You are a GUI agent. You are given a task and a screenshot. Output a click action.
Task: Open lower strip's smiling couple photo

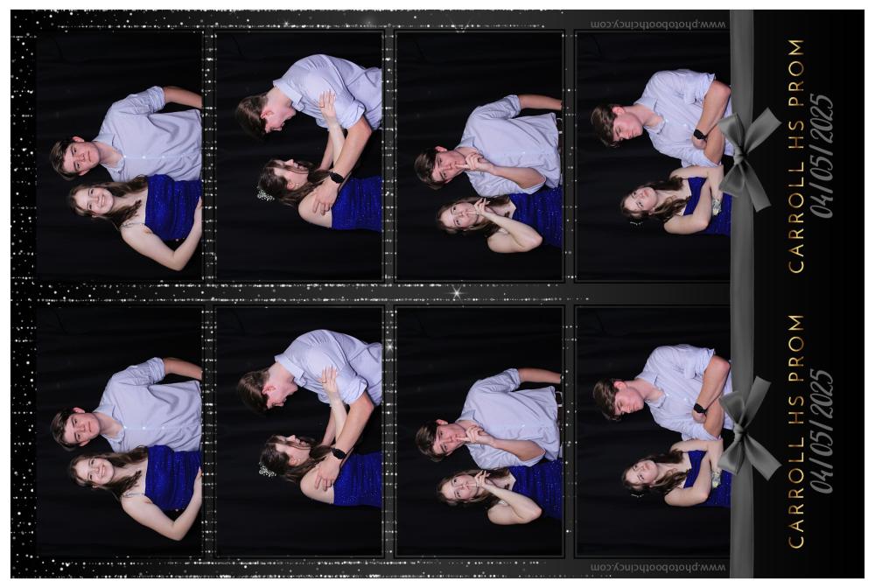point(118,430)
